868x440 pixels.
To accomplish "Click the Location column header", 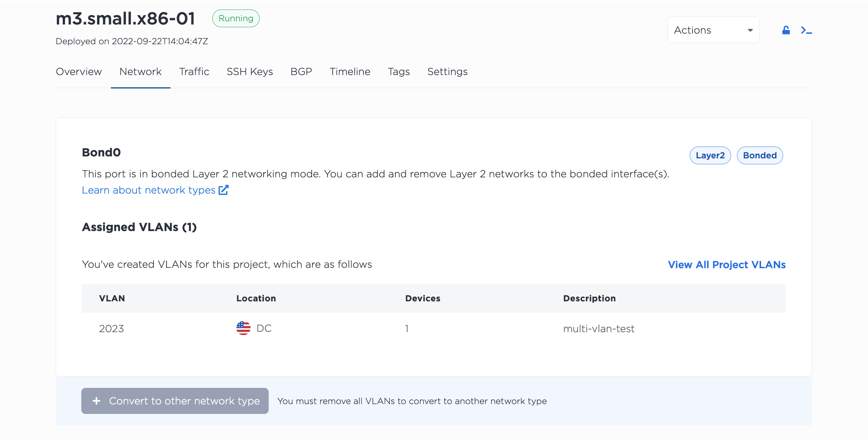I will pyautogui.click(x=256, y=298).
